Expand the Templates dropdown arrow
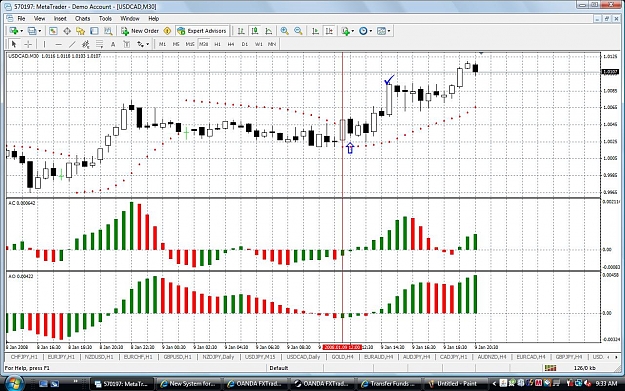This screenshot has height=391, width=625. tap(389, 31)
